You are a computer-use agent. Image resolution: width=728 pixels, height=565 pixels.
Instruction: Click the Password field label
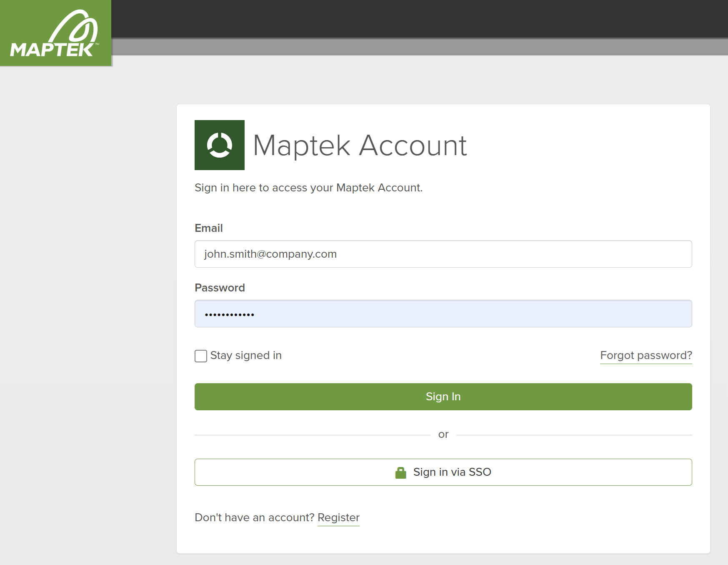tap(220, 288)
